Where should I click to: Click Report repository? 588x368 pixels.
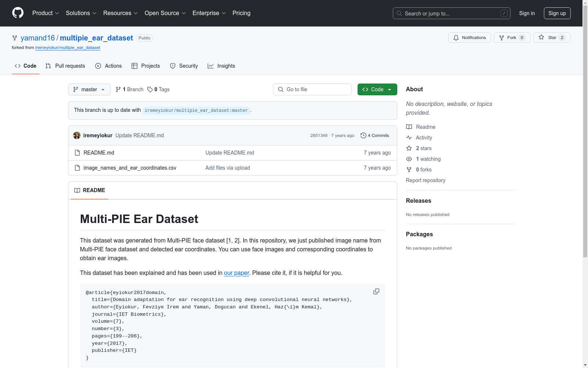426,180
